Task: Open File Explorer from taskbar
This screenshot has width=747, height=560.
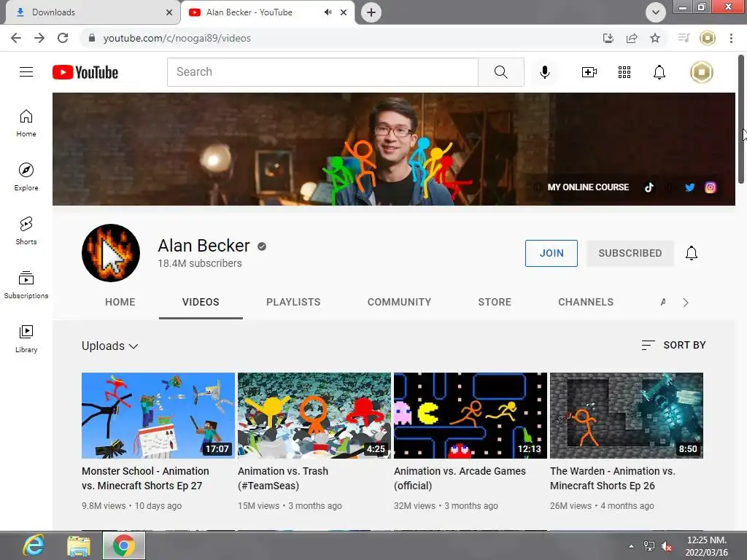Action: (x=79, y=545)
